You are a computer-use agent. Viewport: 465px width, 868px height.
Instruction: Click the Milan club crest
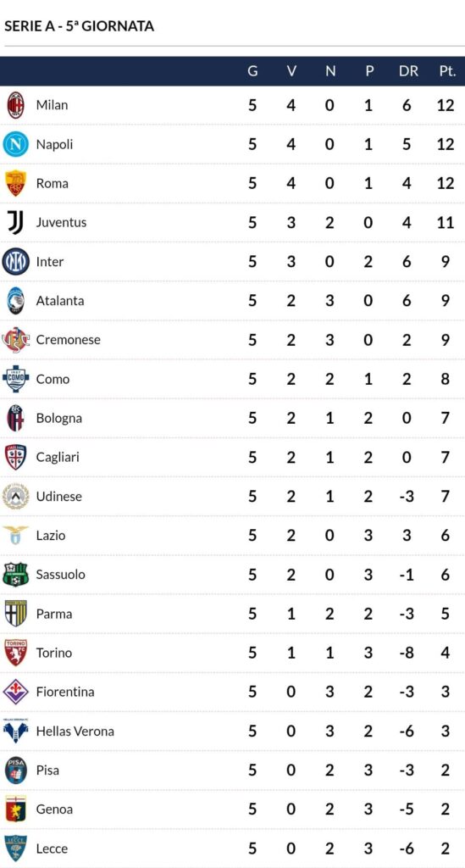(x=15, y=105)
